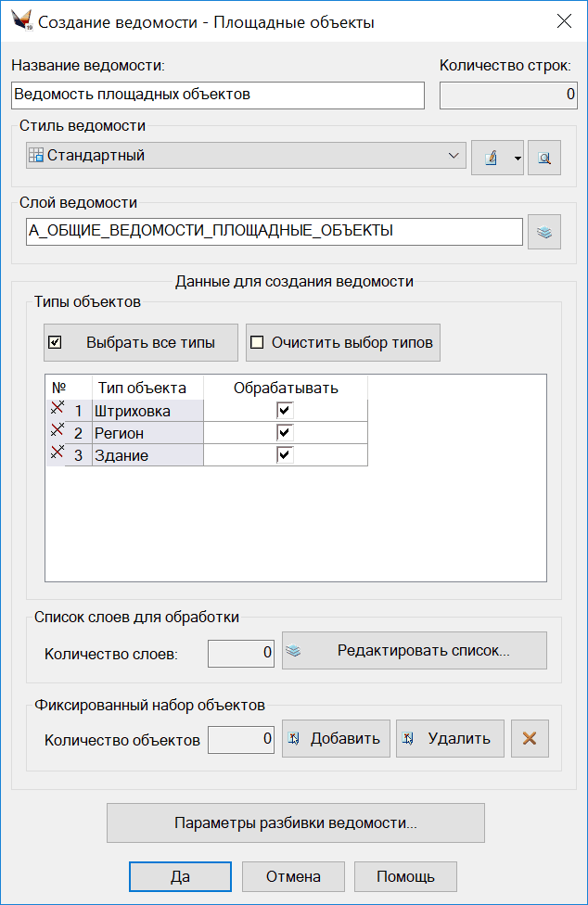Uncheck processing for Штриховка

[x=285, y=410]
